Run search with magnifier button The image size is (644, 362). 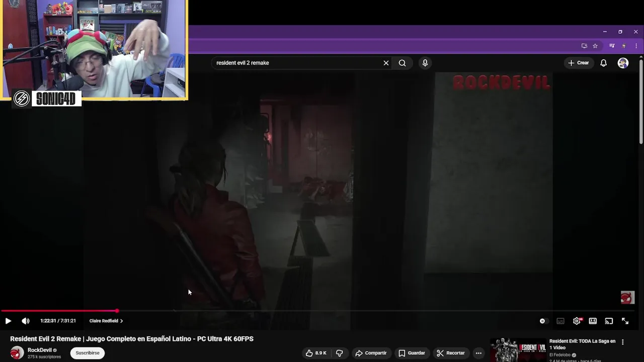coord(402,63)
